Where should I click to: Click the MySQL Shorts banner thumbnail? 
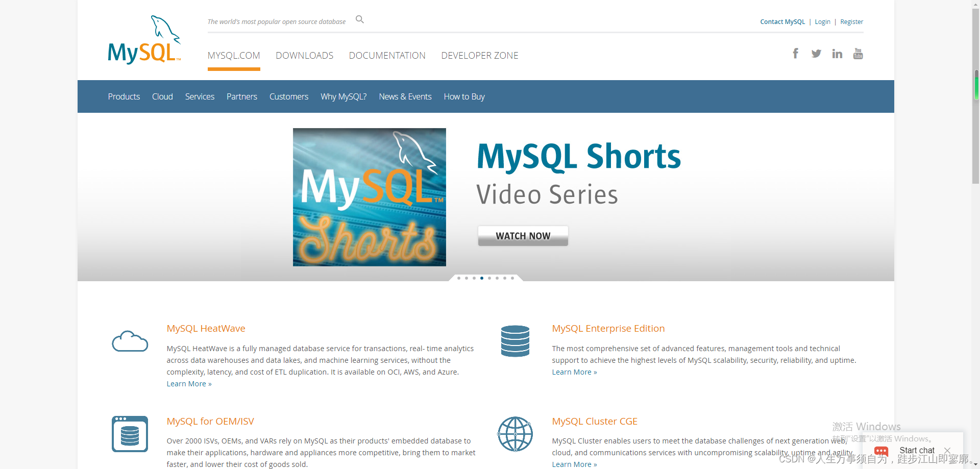(x=370, y=197)
